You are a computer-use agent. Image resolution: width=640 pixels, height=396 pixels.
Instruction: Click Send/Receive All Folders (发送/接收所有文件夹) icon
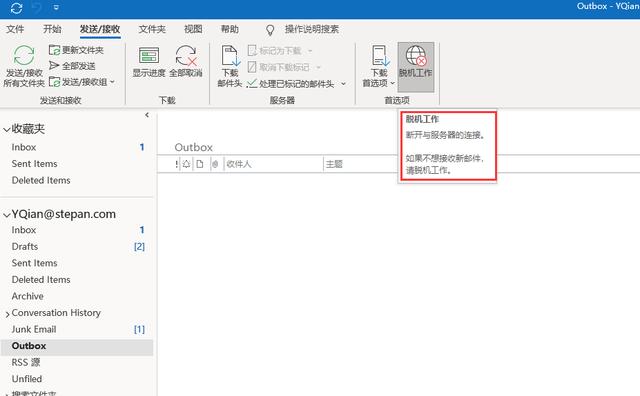tap(24, 55)
